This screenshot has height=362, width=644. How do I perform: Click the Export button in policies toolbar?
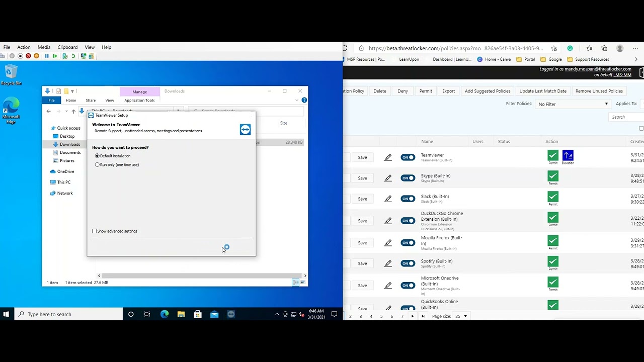[x=449, y=91]
